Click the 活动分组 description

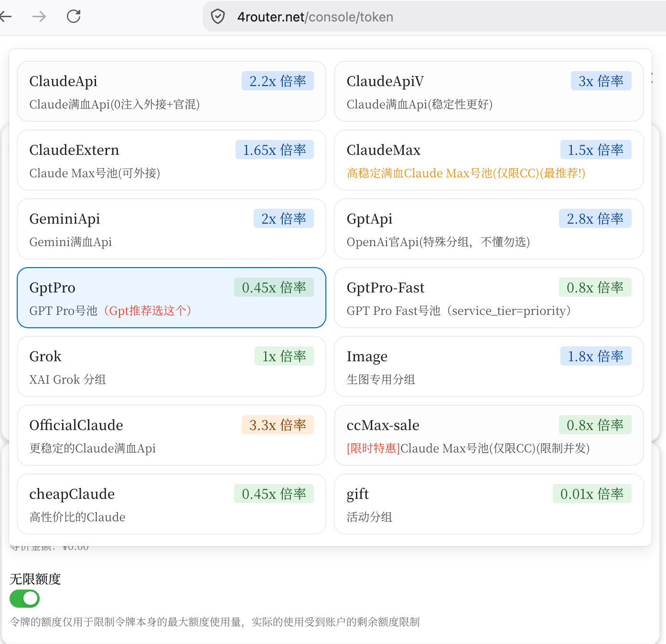pos(369,517)
